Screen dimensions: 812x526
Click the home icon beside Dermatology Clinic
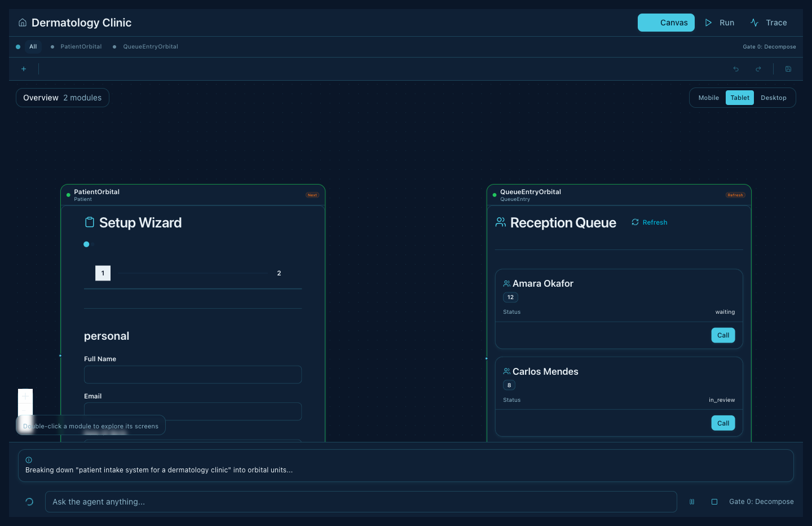(x=23, y=23)
